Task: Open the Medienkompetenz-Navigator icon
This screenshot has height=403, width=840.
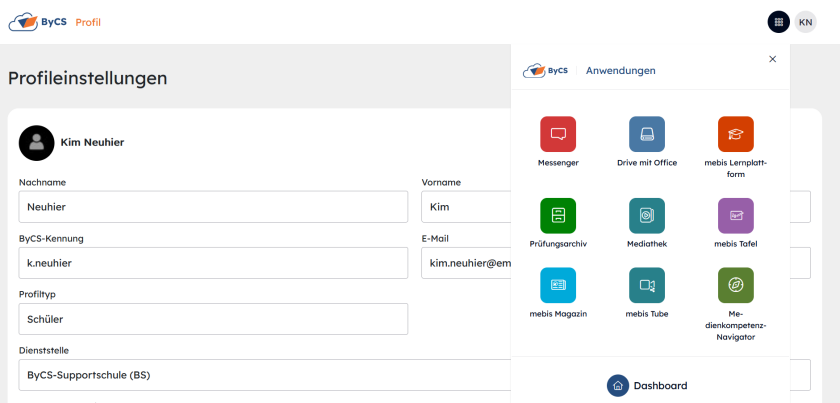Action: (x=736, y=286)
